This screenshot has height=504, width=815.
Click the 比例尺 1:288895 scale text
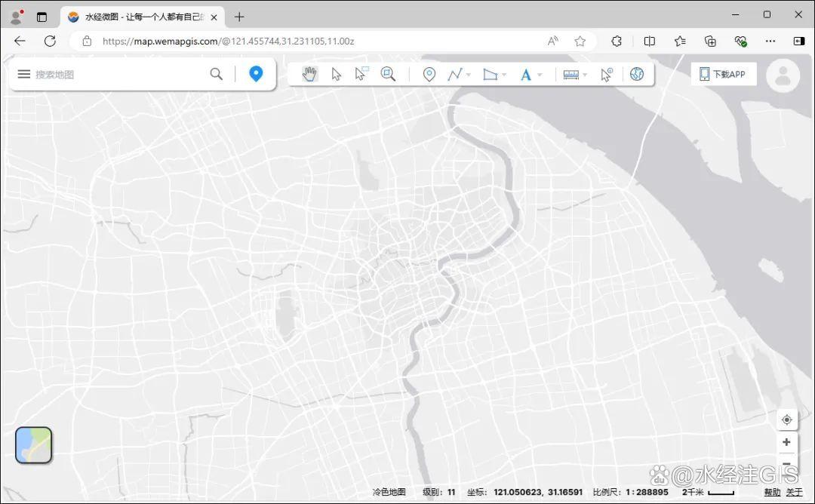(x=630, y=491)
